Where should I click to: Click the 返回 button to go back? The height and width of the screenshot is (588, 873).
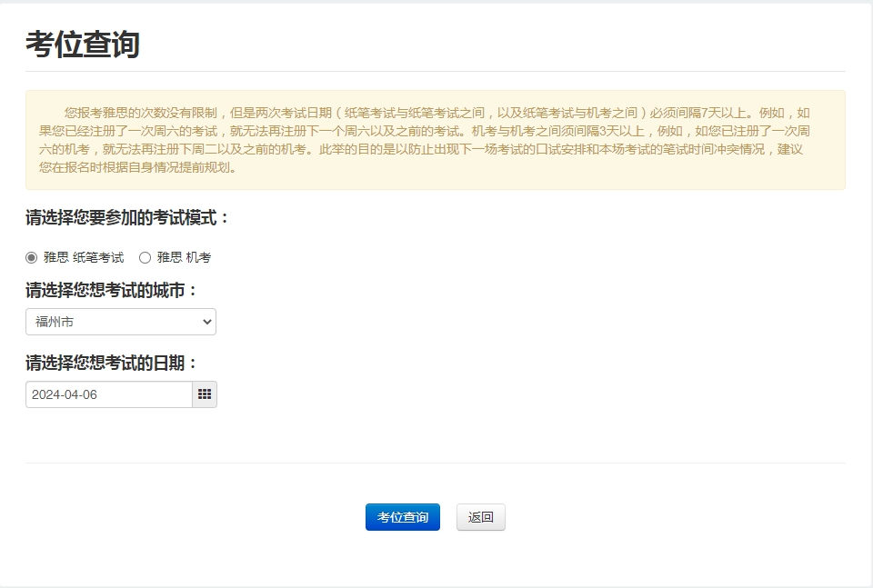click(x=480, y=516)
